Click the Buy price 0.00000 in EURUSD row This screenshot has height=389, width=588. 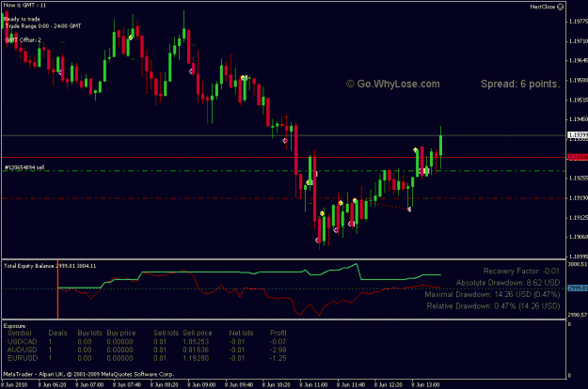119,358
